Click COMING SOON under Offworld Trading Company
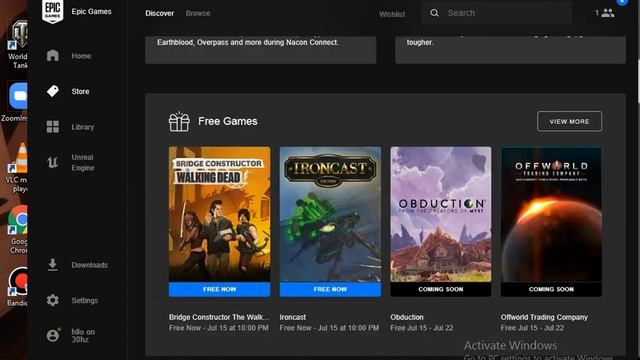This screenshot has height=360, width=640. (x=551, y=289)
